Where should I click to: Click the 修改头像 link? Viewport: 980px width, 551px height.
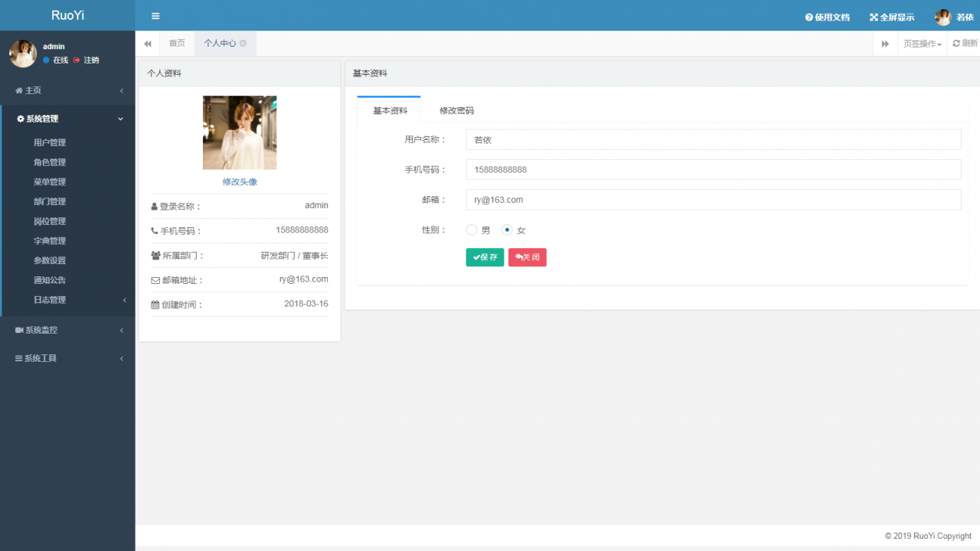[x=240, y=182]
